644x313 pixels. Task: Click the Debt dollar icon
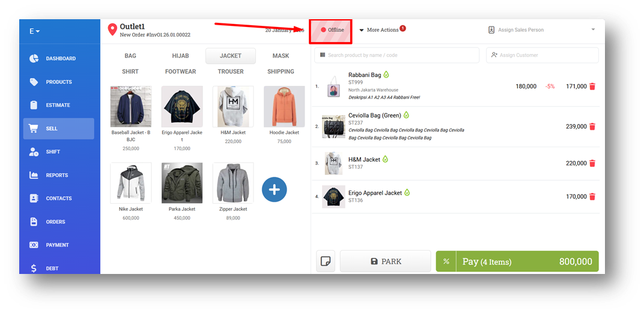(x=34, y=268)
